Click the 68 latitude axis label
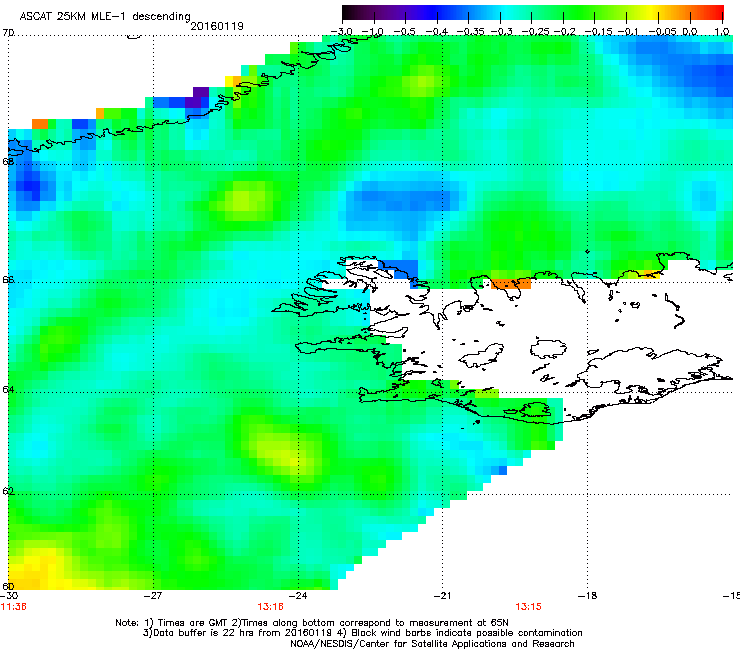 click(x=8, y=161)
